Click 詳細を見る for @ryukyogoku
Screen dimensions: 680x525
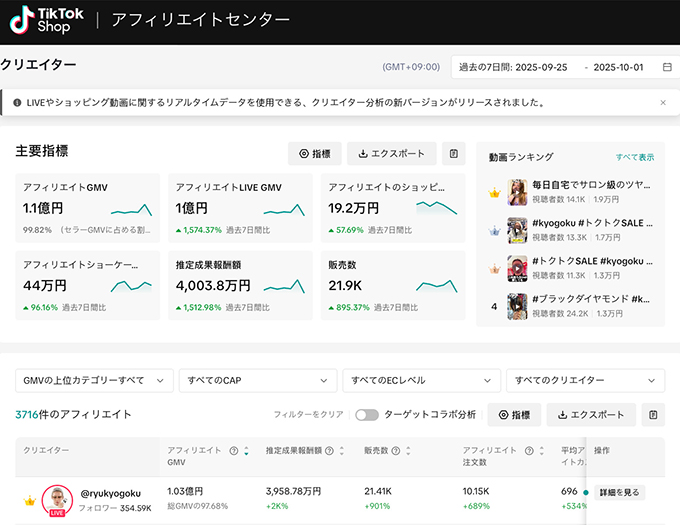(x=620, y=493)
